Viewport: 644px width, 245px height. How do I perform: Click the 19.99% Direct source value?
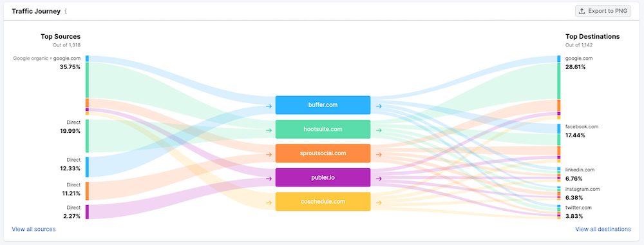tap(70, 131)
